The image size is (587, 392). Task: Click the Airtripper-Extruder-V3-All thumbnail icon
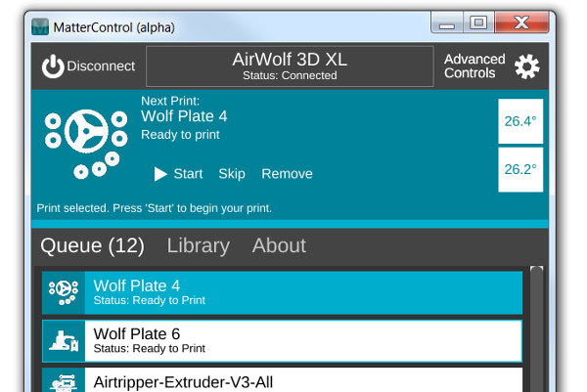coord(64,380)
